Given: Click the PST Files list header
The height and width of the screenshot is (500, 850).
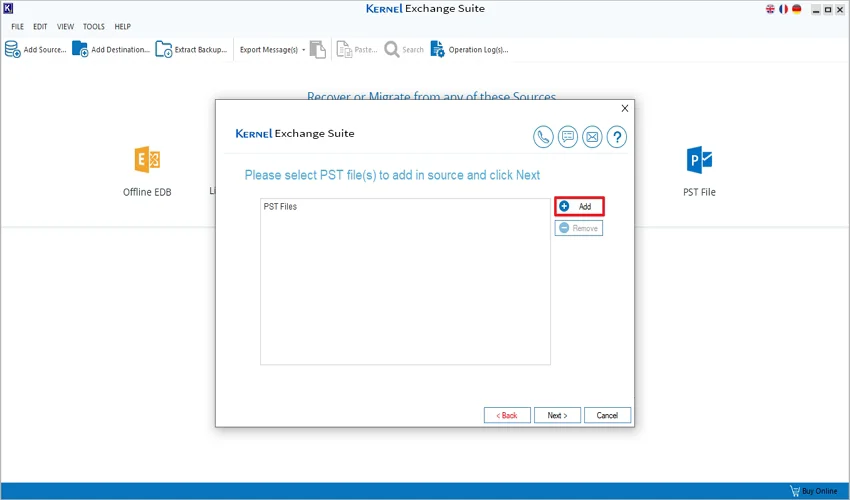Looking at the screenshot, I should [x=280, y=207].
